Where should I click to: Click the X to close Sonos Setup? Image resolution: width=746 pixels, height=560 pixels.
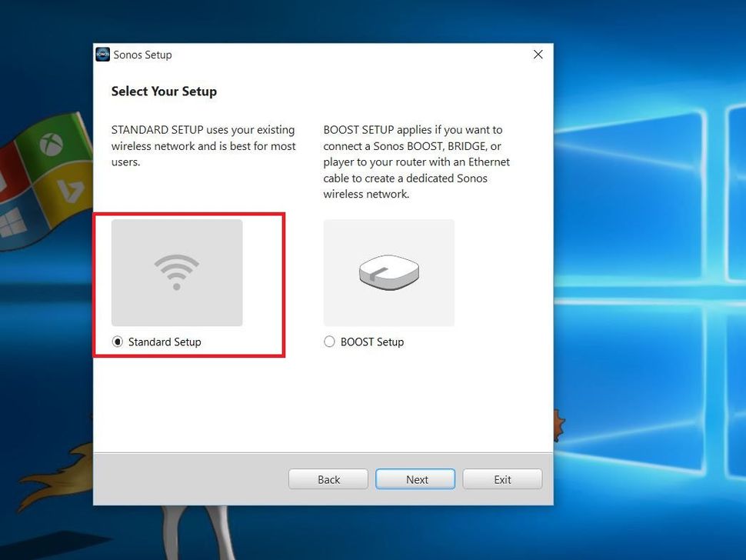pos(538,55)
